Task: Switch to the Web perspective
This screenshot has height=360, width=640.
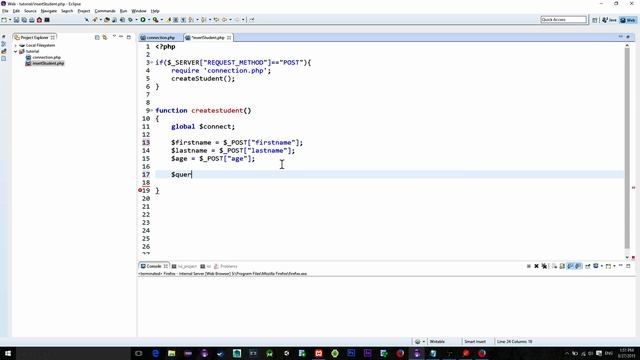Action: [x=628, y=20]
